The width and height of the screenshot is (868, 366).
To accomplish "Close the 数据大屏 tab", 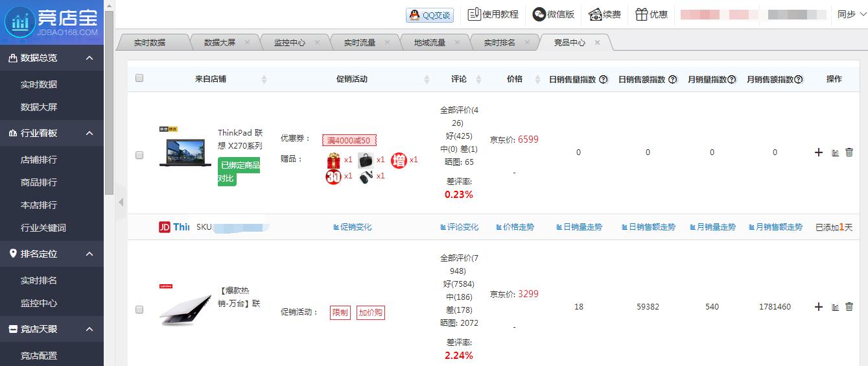I will (248, 42).
